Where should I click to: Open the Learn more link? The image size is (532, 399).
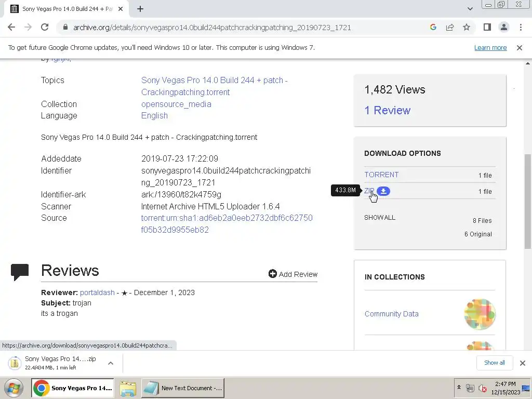pos(490,48)
